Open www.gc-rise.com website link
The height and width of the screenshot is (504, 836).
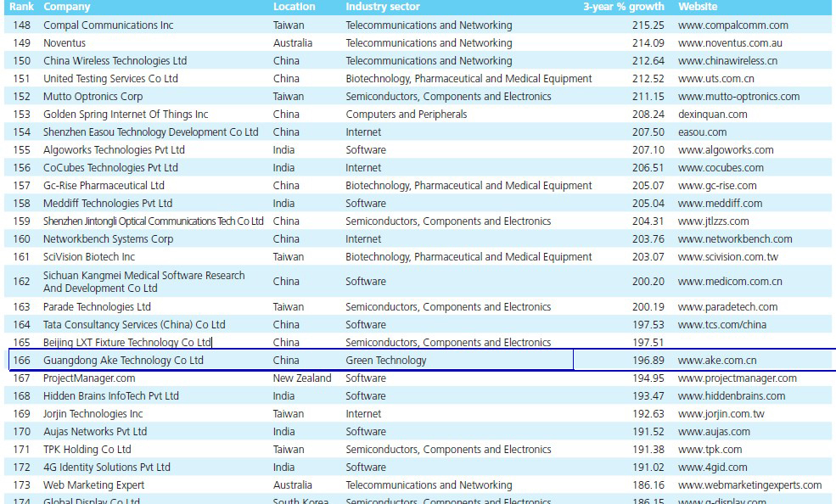click(x=717, y=186)
